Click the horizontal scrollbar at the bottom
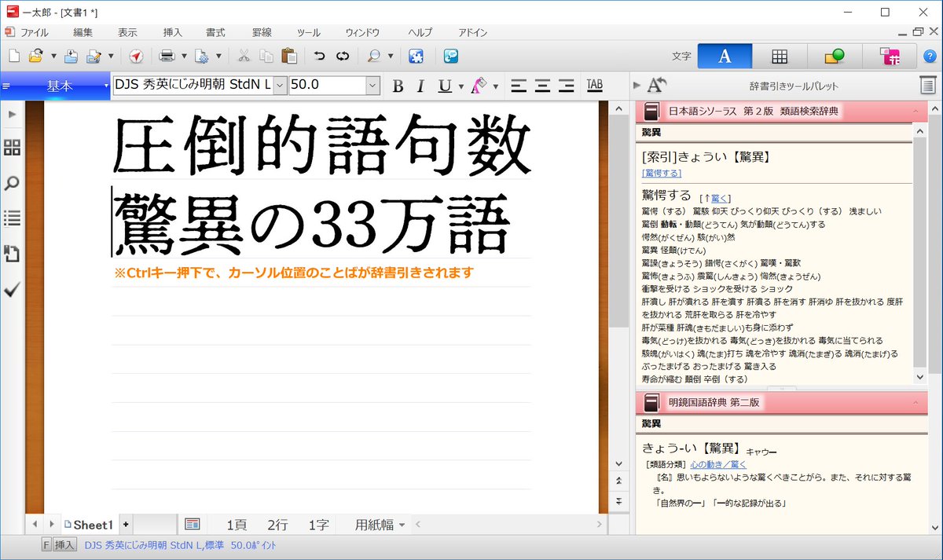943x560 pixels. (511, 525)
